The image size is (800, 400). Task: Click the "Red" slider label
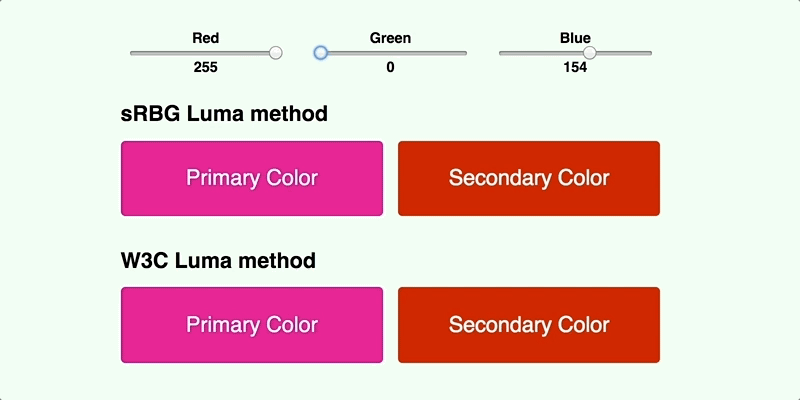pyautogui.click(x=206, y=38)
